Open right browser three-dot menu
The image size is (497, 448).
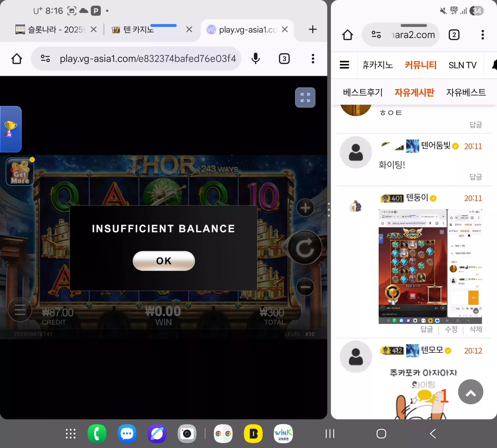pyautogui.click(x=483, y=35)
